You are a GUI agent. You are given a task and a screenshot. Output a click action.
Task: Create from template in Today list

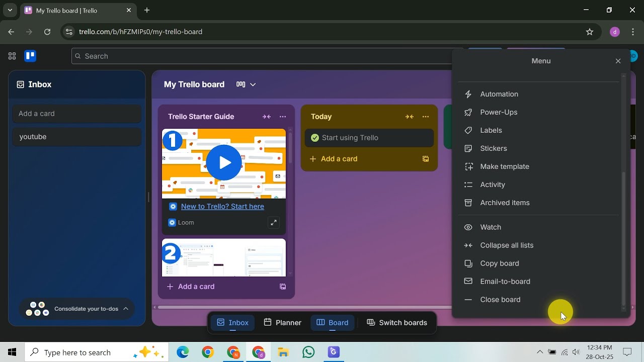pos(426,159)
